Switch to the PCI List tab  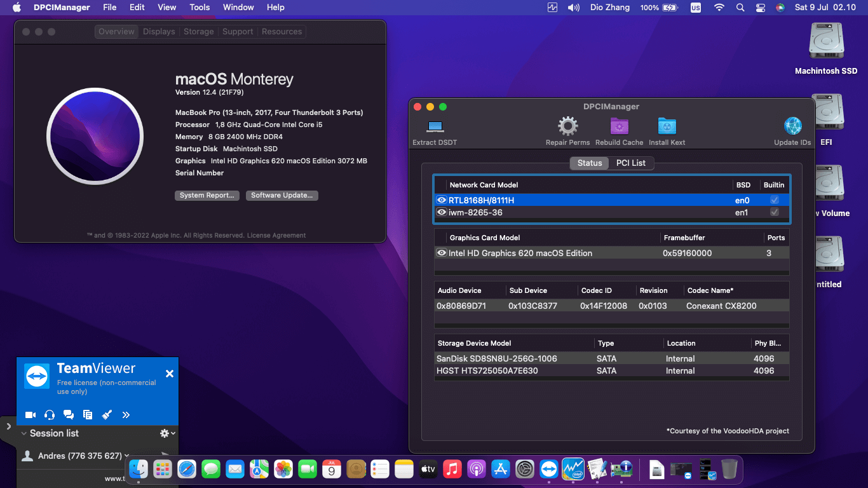pos(630,163)
